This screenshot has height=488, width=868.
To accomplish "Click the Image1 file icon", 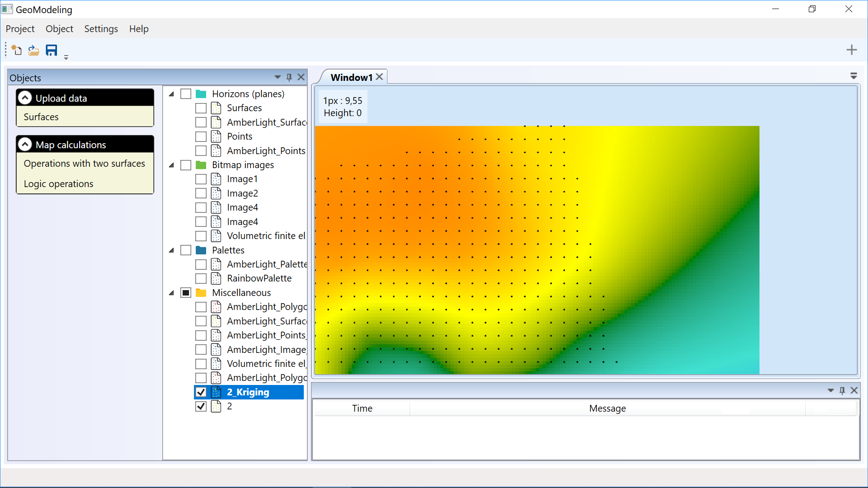I will pos(216,179).
